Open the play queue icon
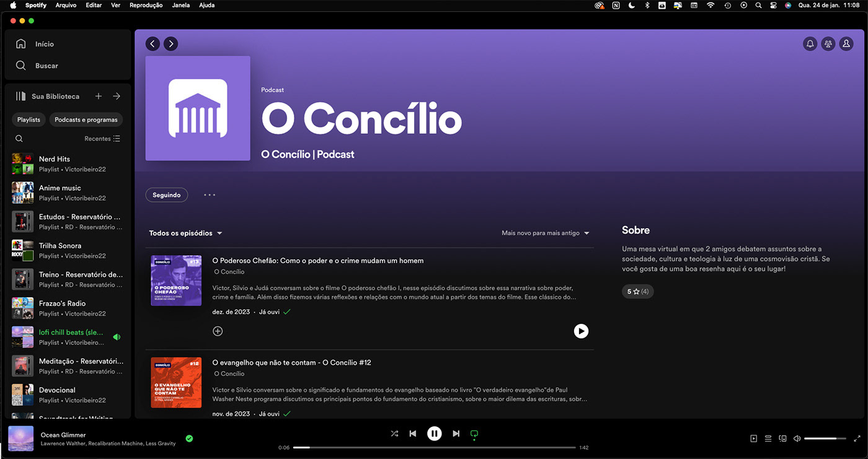This screenshot has height=459, width=868. pos(768,439)
